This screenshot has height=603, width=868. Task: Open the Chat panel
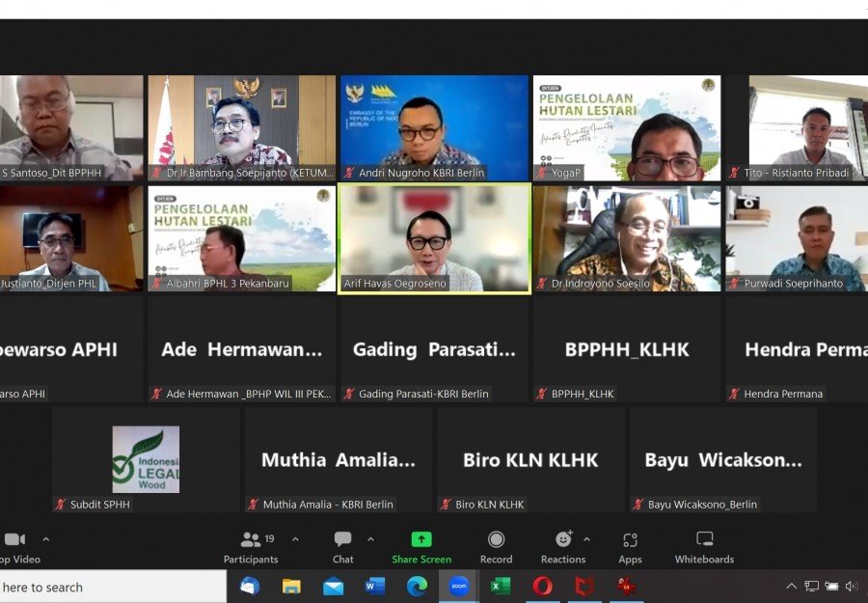[342, 547]
